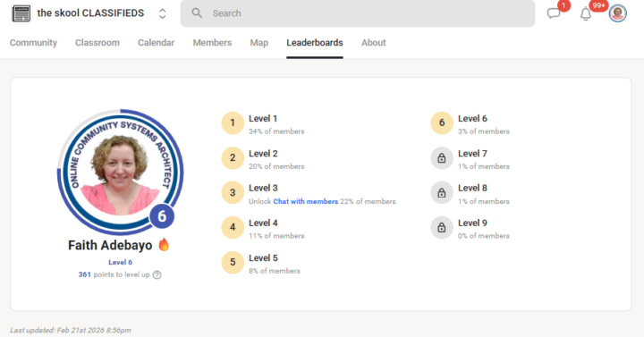The image size is (644, 337).
Task: Click the Level 4 number badge
Action: point(233,227)
